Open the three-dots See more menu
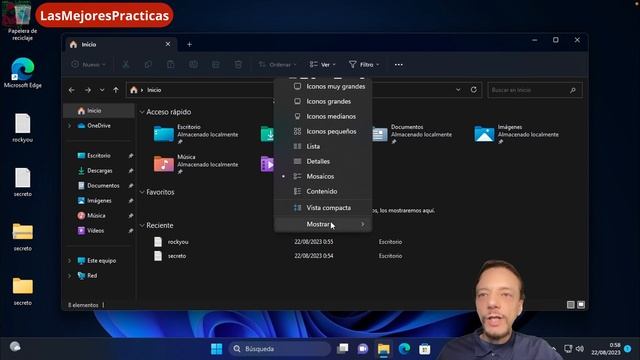Screen dimensions: 640x360 tap(399, 64)
